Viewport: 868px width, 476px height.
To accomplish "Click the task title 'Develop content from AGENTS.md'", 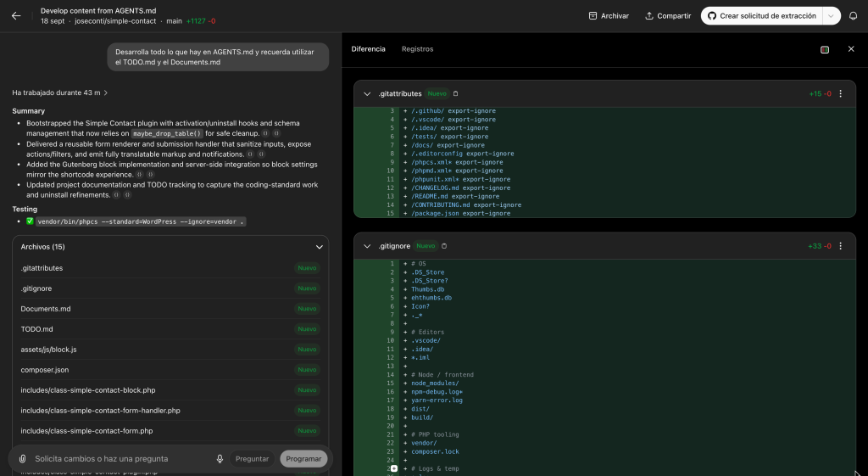I will pos(98,10).
